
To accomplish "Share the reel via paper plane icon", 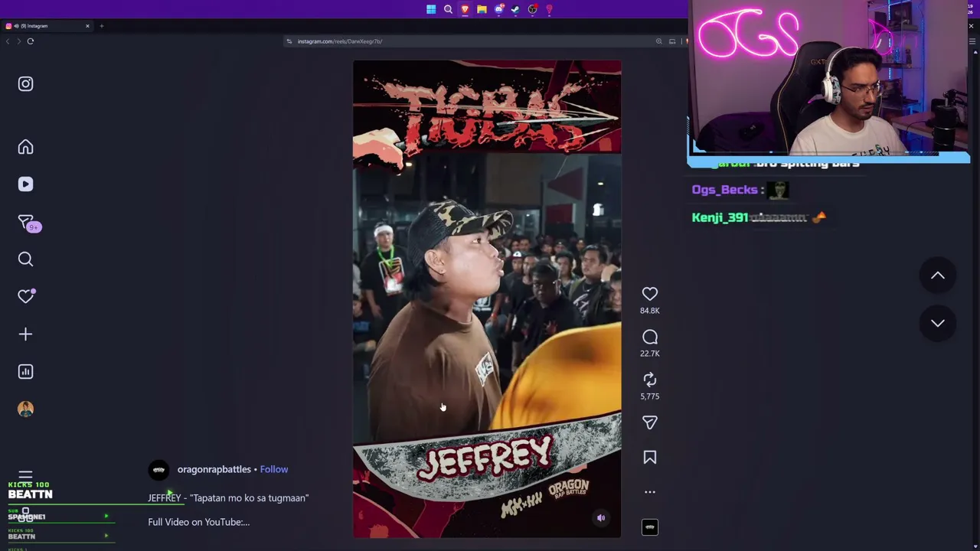I will tap(649, 422).
